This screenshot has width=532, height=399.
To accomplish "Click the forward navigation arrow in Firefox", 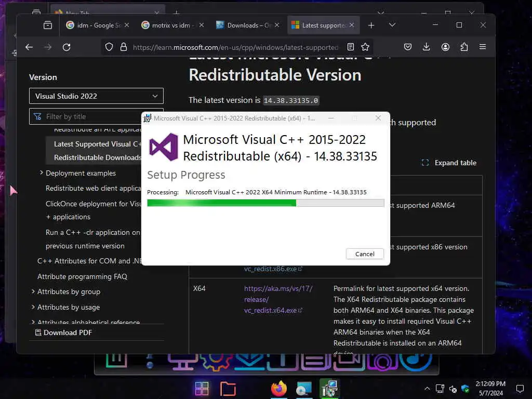I will click(x=48, y=47).
